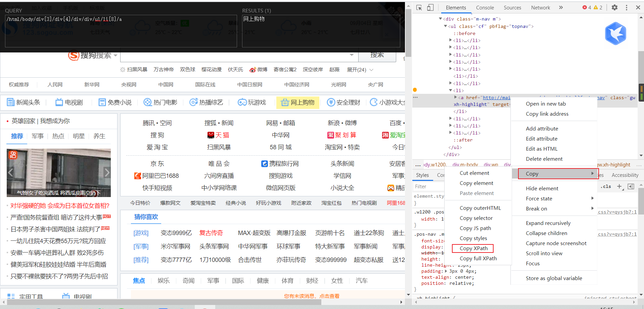Click the Styles Filter input field
Screen dimensions: 644x309
tap(429, 187)
